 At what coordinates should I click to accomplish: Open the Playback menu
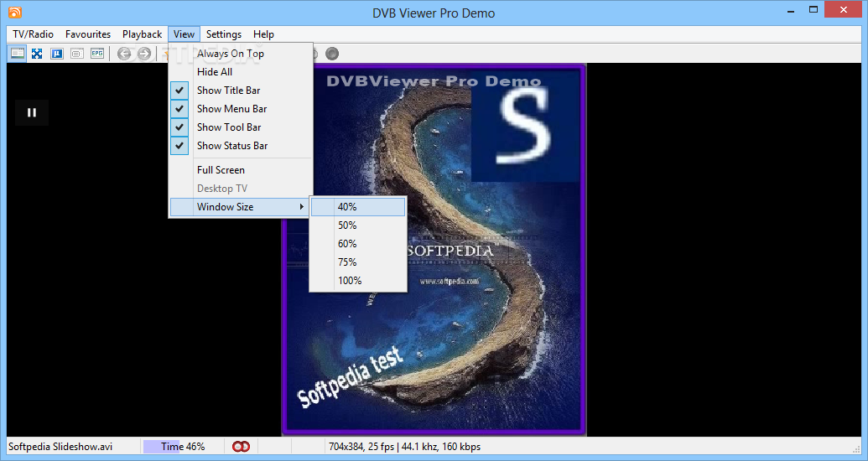click(143, 34)
